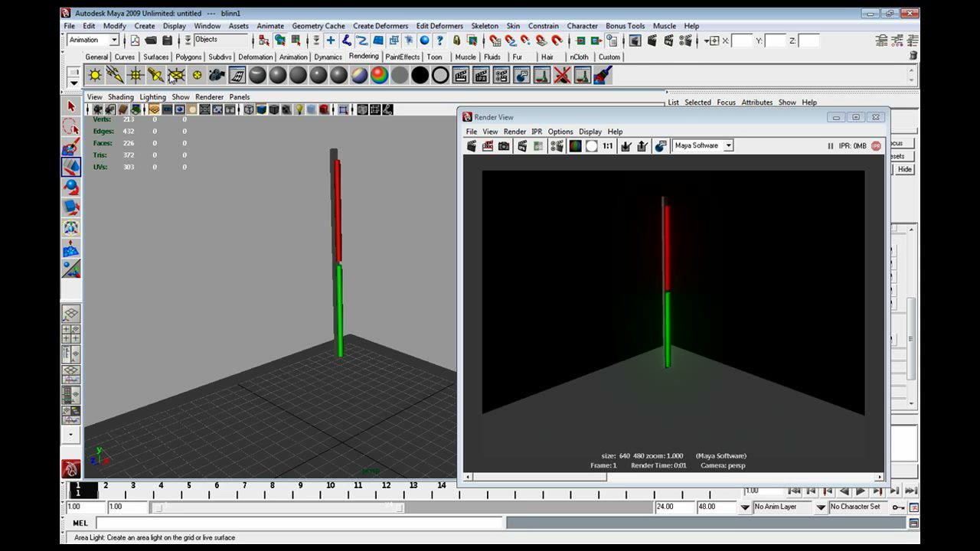Viewport: 980px width, 551px height.
Task: Open the Character Set dropdown arrow
Action: (821, 507)
